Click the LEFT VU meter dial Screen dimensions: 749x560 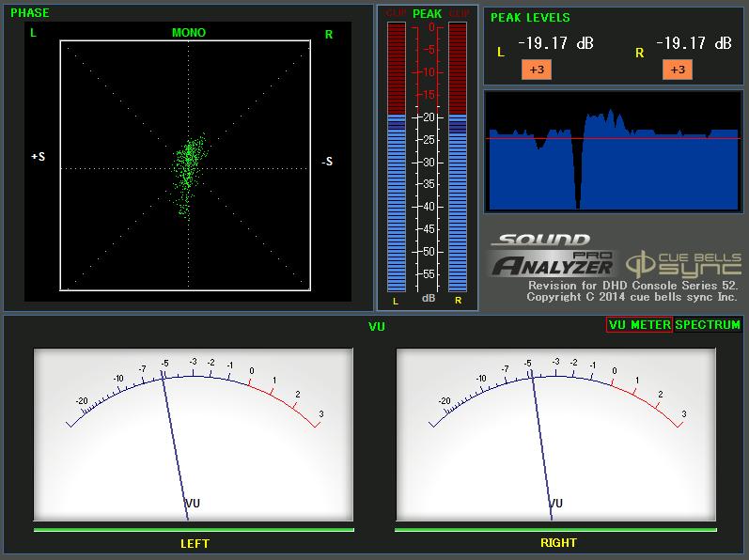coord(194,434)
